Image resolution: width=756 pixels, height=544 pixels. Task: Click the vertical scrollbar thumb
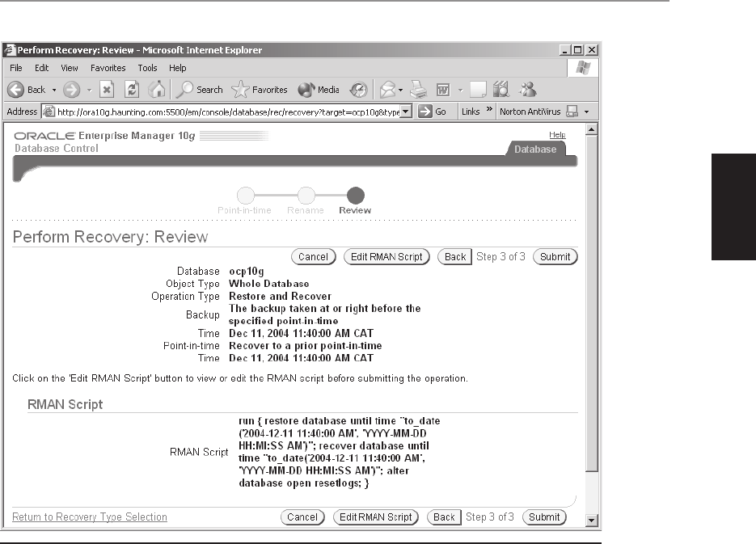(592, 304)
